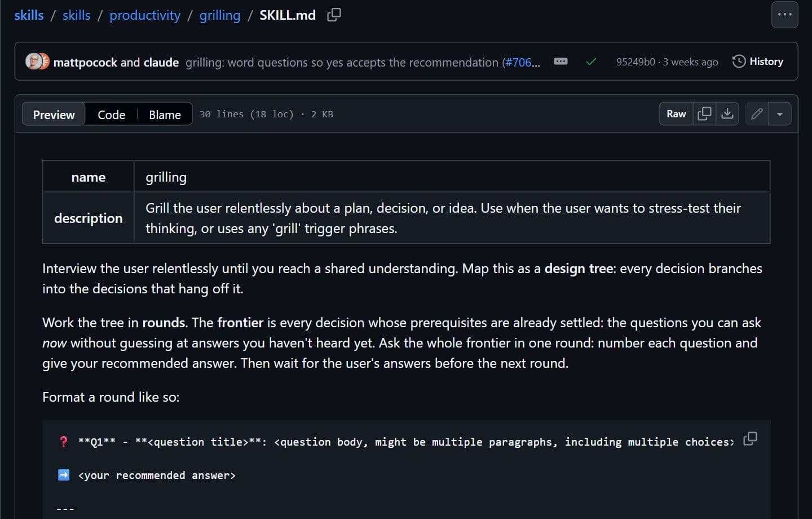812x519 pixels.
Task: Download the raw file
Action: click(727, 114)
